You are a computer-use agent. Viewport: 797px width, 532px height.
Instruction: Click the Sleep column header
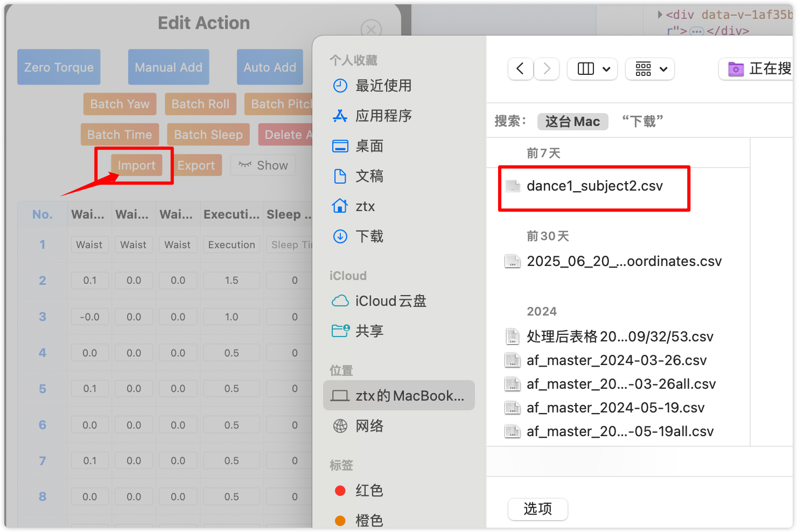click(289, 214)
